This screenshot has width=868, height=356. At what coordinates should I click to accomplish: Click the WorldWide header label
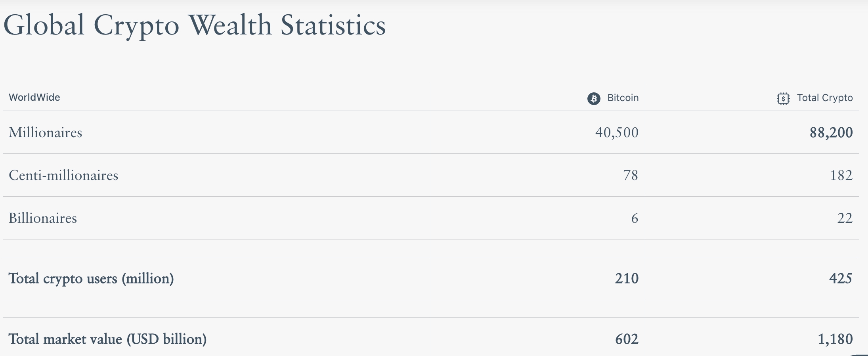point(34,98)
